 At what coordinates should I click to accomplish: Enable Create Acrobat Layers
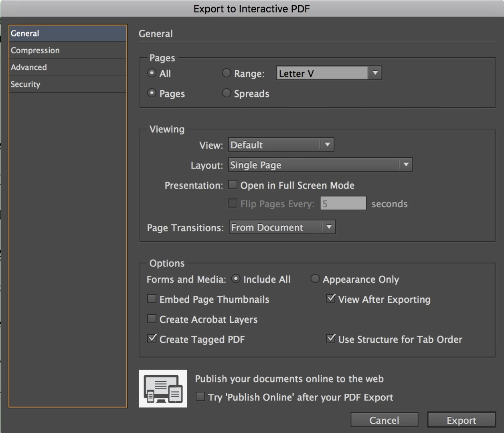coord(152,319)
